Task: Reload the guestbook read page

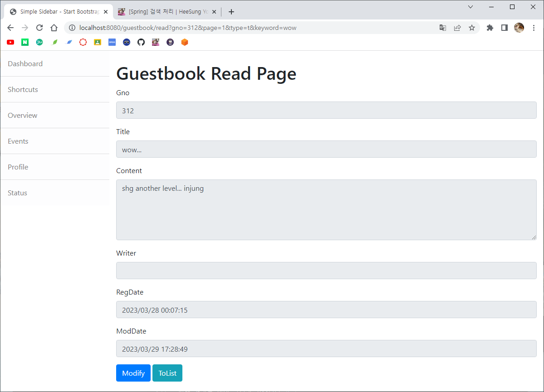Action: (x=39, y=28)
